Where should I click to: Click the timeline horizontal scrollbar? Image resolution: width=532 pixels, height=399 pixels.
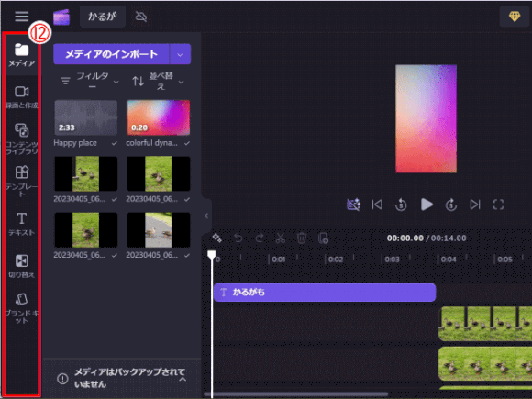[296, 394]
